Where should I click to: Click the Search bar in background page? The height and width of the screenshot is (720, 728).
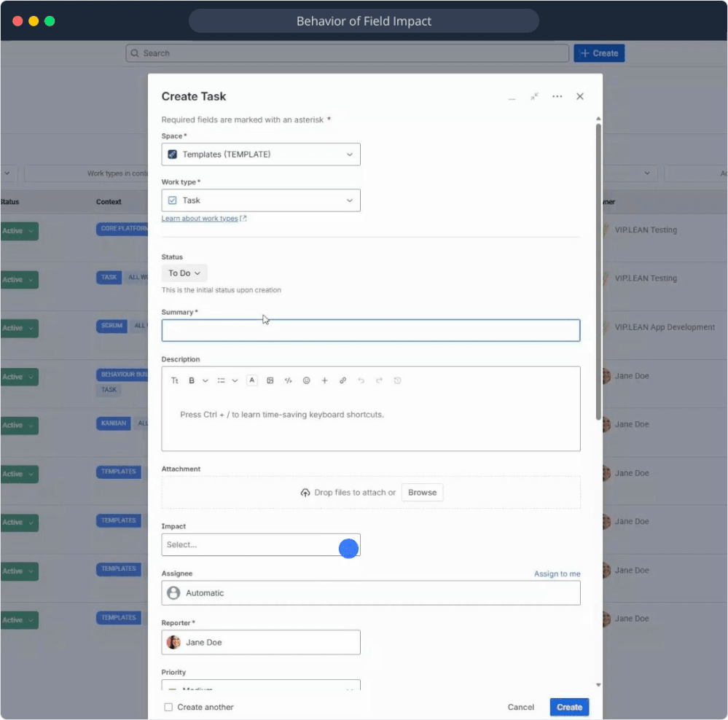(347, 53)
